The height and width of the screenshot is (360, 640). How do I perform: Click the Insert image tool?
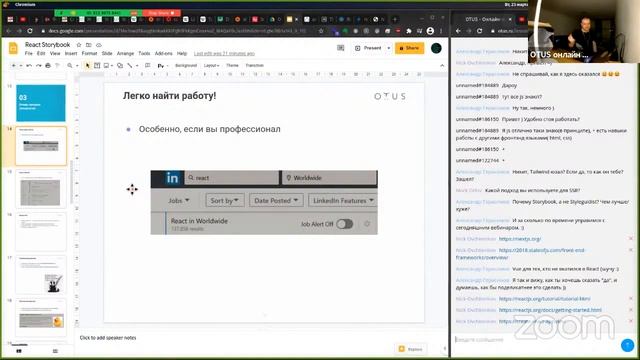[107, 65]
